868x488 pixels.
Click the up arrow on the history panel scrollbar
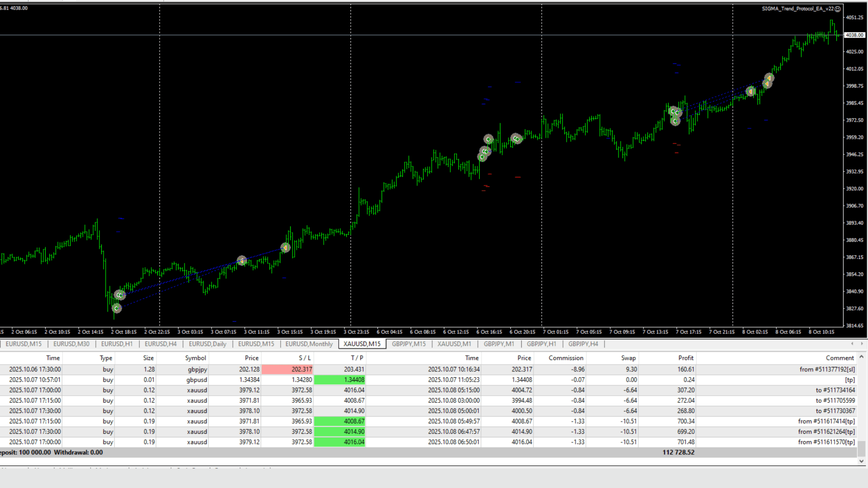tap(861, 357)
